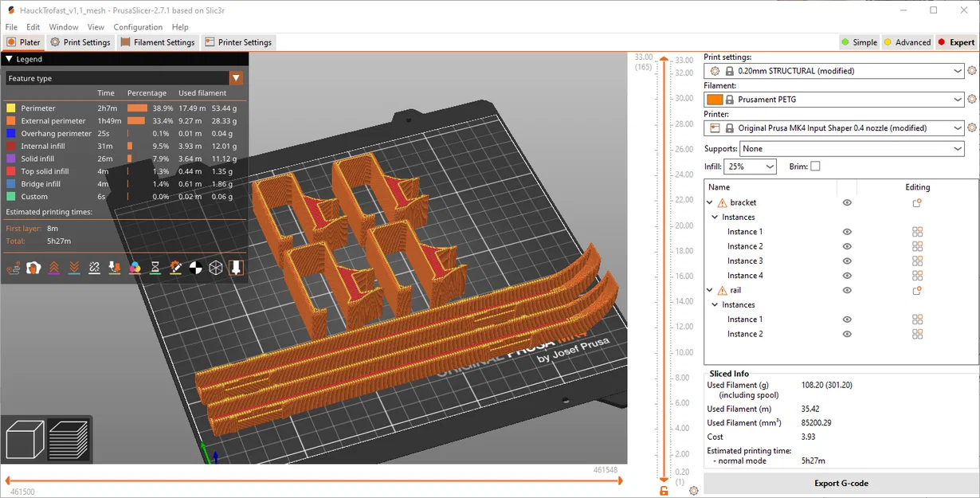Toggle Tool changes icon in legend toolbar

coord(115,268)
